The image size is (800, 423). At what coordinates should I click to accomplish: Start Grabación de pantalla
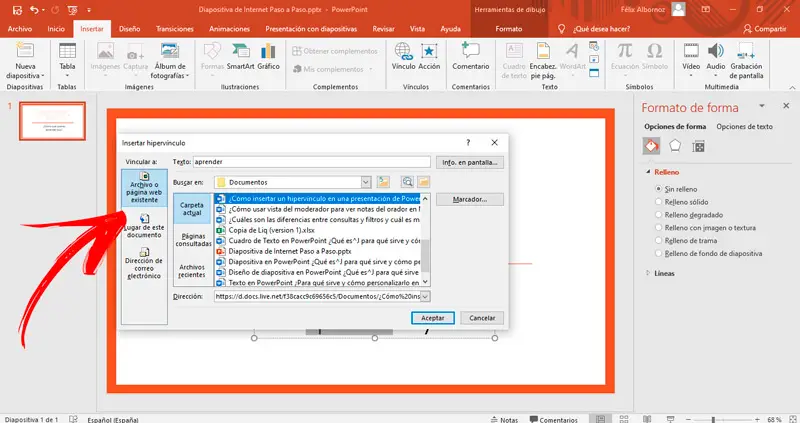tap(746, 61)
